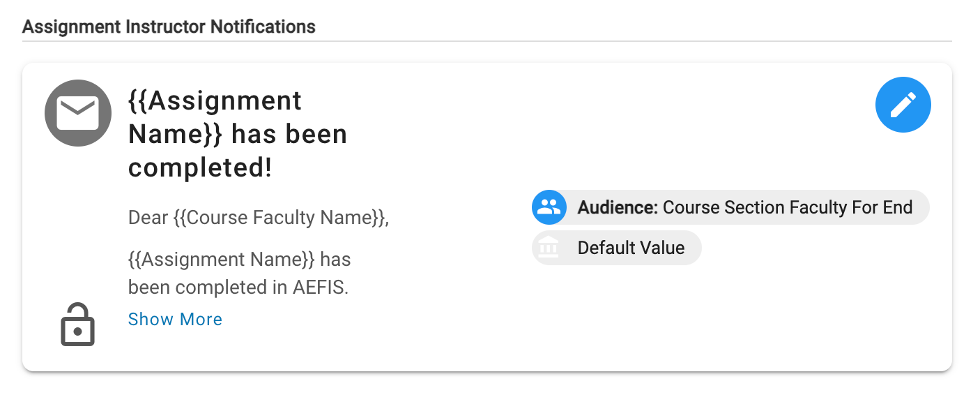Click the "{{Assignment Name}} has" body line
Viewport: 980px width, 395px height.
pos(239,260)
